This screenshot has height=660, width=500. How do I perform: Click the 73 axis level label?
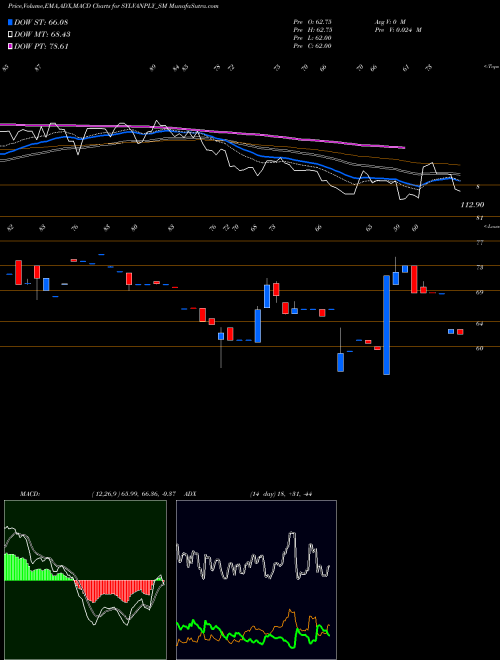479,268
